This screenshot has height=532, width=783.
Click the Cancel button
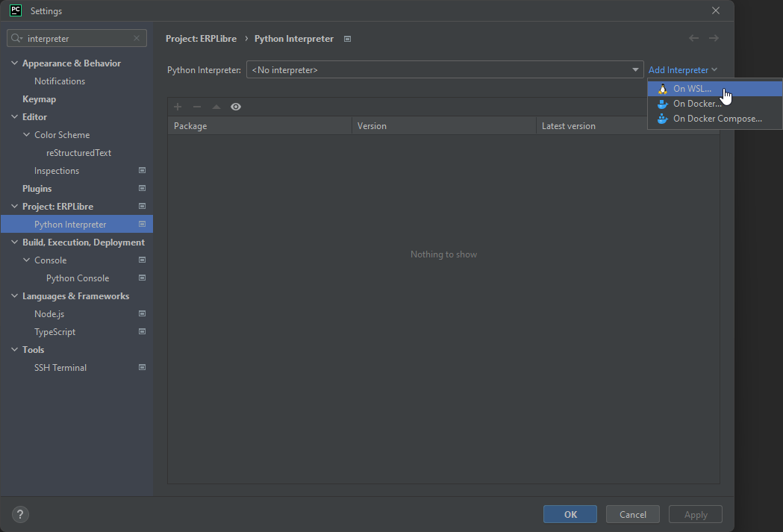(633, 515)
